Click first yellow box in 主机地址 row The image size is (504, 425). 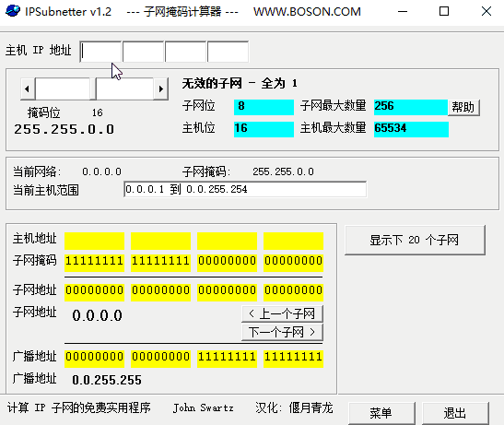(94, 241)
